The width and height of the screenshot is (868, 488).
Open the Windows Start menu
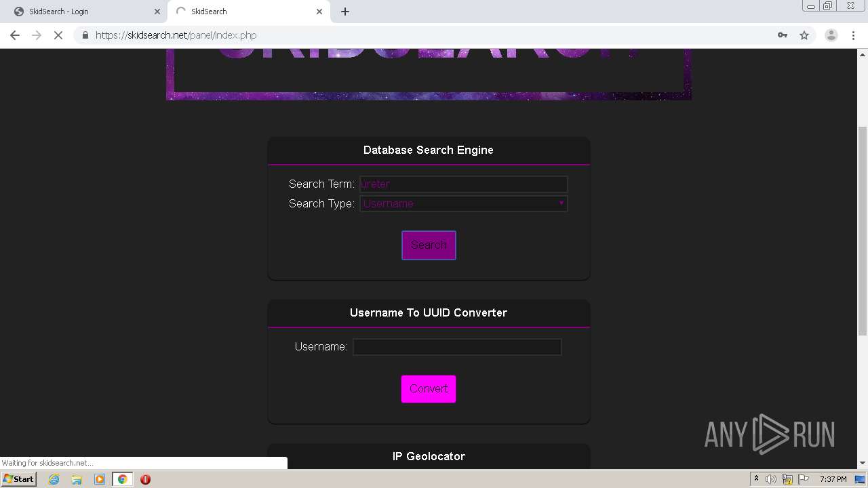18,479
